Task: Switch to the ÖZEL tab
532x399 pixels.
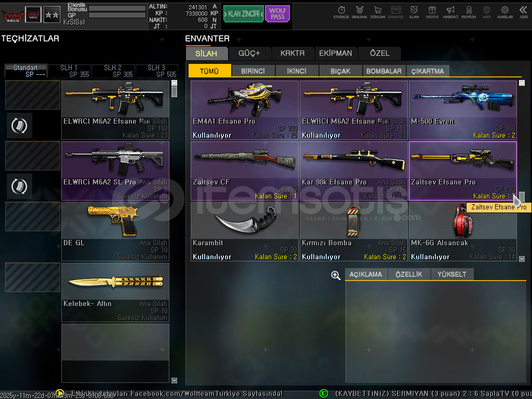Action: (x=380, y=54)
